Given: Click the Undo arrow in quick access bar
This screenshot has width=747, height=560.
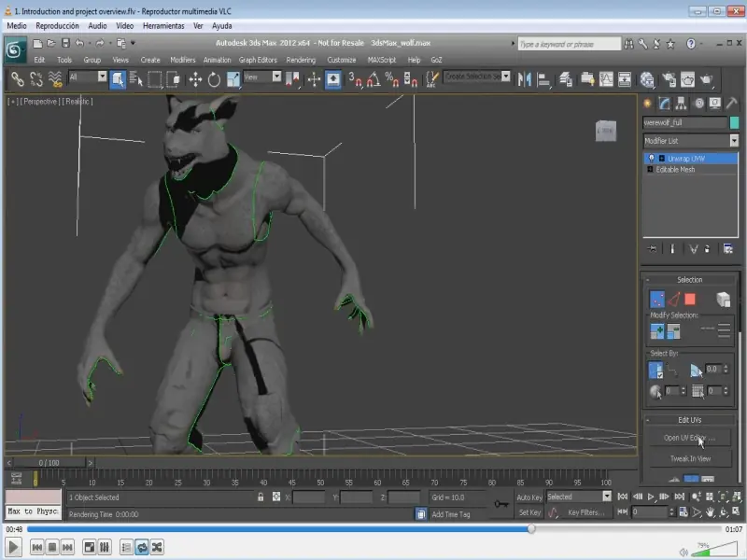Looking at the screenshot, I should [x=79, y=43].
